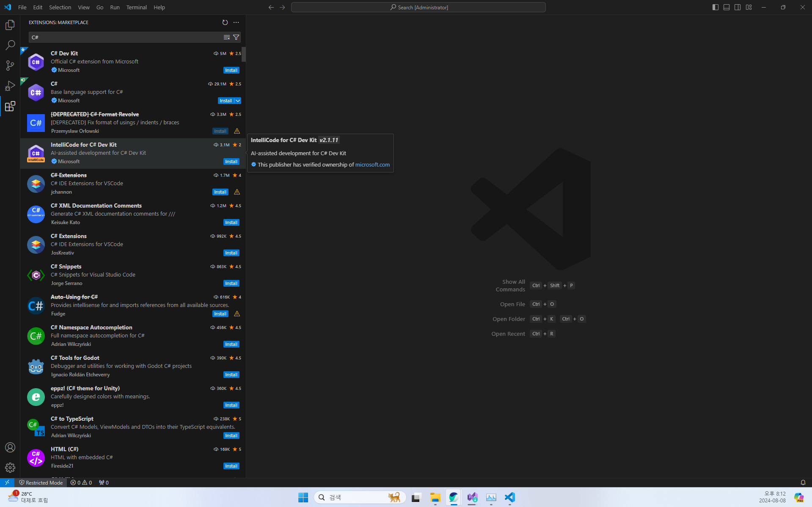Install IntelliCode for C# Dev Kit

[x=231, y=162]
